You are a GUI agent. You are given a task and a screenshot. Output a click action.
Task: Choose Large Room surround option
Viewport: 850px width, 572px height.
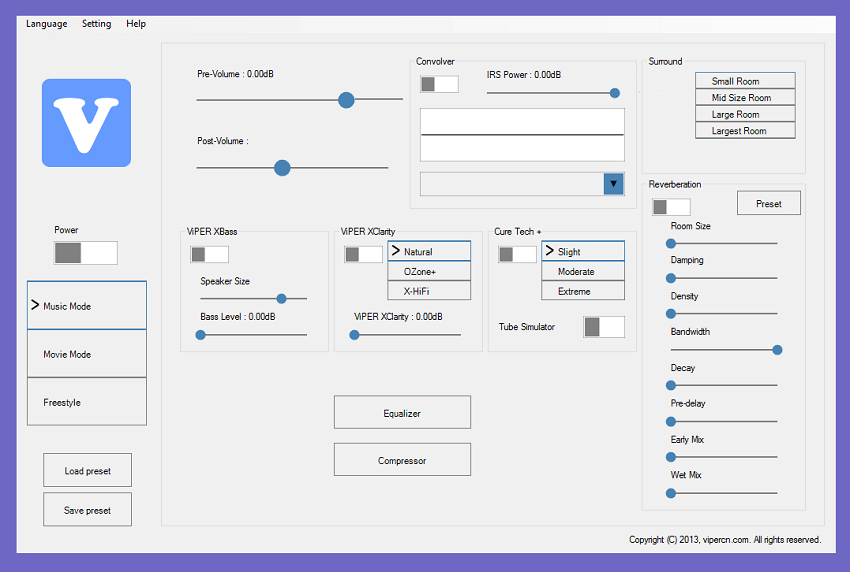click(745, 114)
